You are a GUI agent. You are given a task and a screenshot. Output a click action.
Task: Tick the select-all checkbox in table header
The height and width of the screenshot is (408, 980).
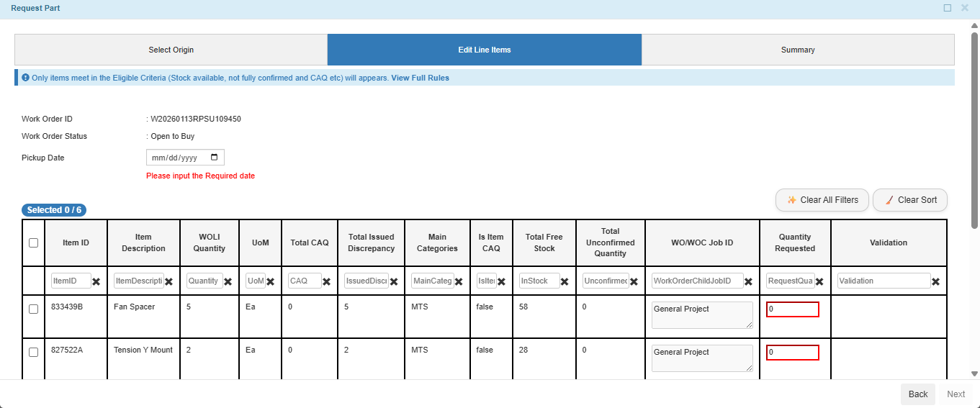33,243
